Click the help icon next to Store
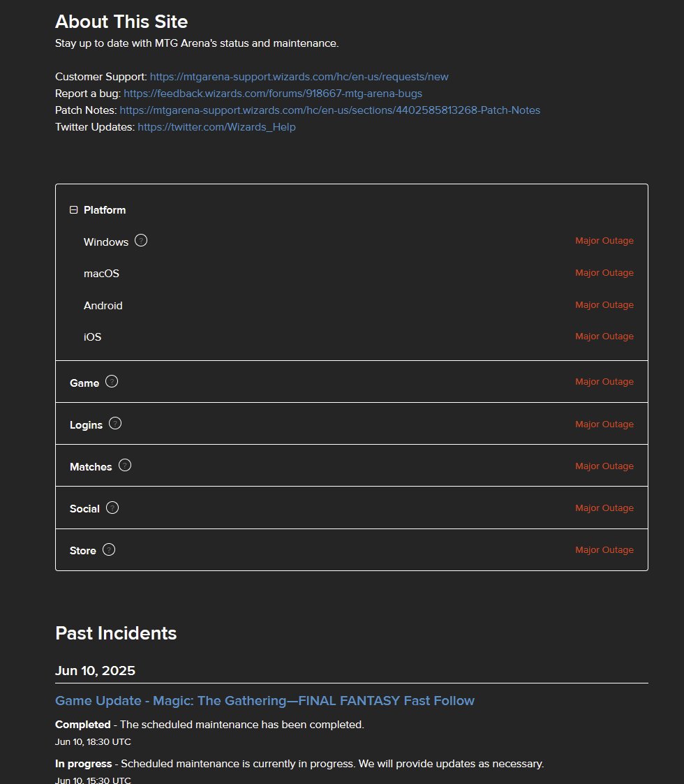 (108, 550)
